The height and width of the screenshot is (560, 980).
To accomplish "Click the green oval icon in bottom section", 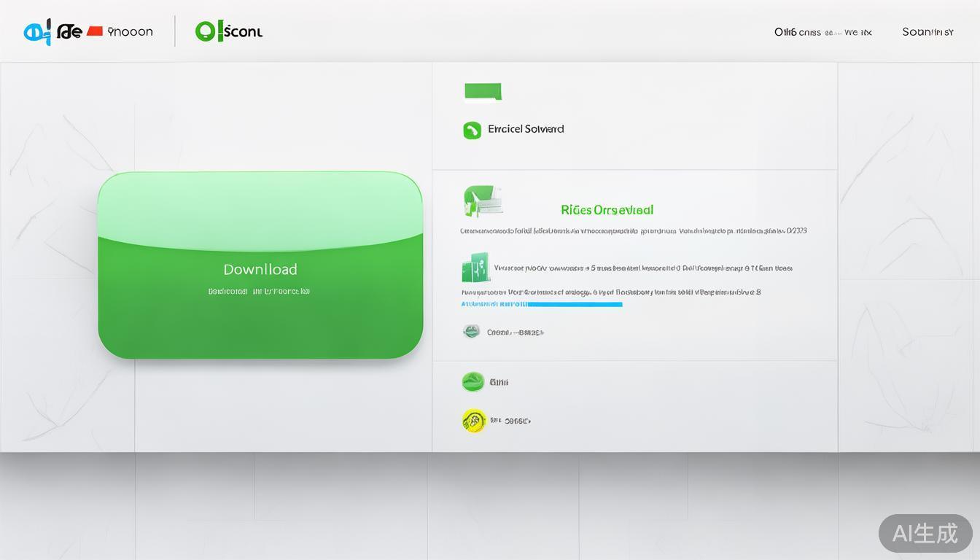I will (x=473, y=381).
